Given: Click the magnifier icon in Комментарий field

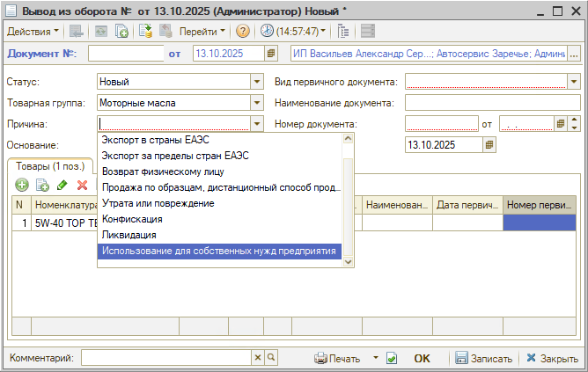Looking at the screenshot, I should 272,359.
